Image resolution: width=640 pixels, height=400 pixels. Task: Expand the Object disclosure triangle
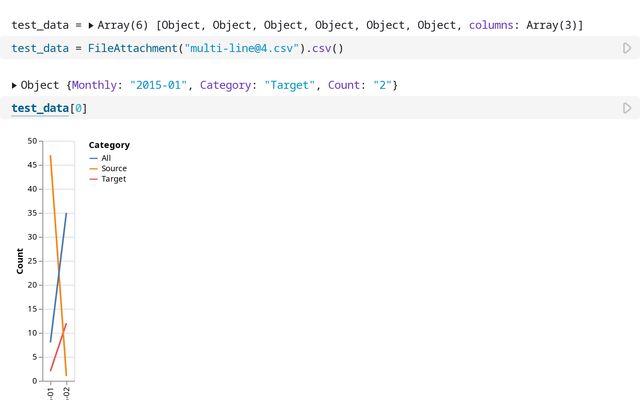tap(14, 86)
